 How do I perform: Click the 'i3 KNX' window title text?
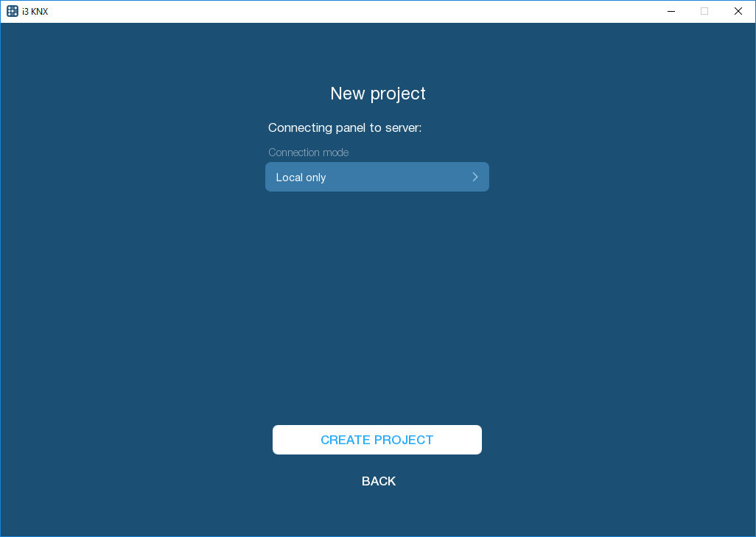[x=35, y=11]
